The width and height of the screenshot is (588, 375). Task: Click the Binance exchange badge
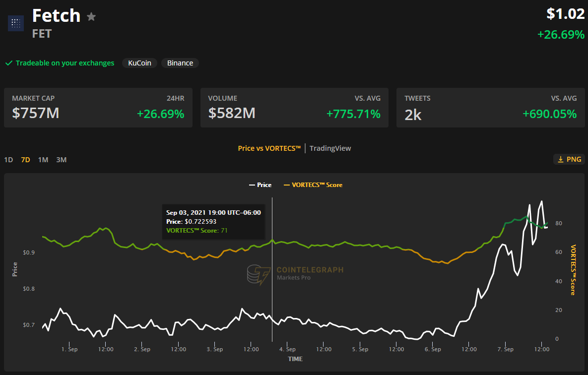(180, 63)
